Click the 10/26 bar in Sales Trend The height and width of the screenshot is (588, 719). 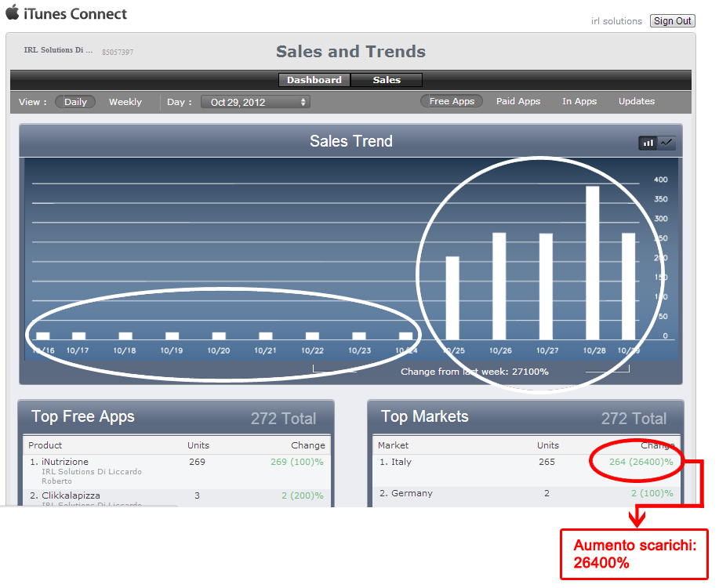click(499, 286)
